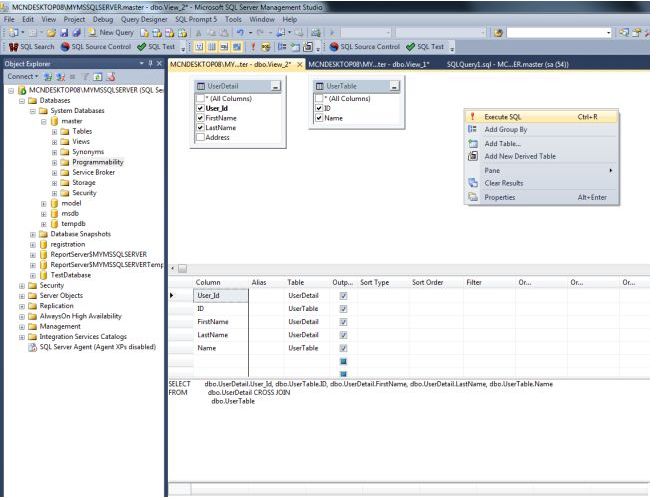Check the All Columns box in UserDetail
Viewport: 656px width, 500px height.
tap(200, 98)
